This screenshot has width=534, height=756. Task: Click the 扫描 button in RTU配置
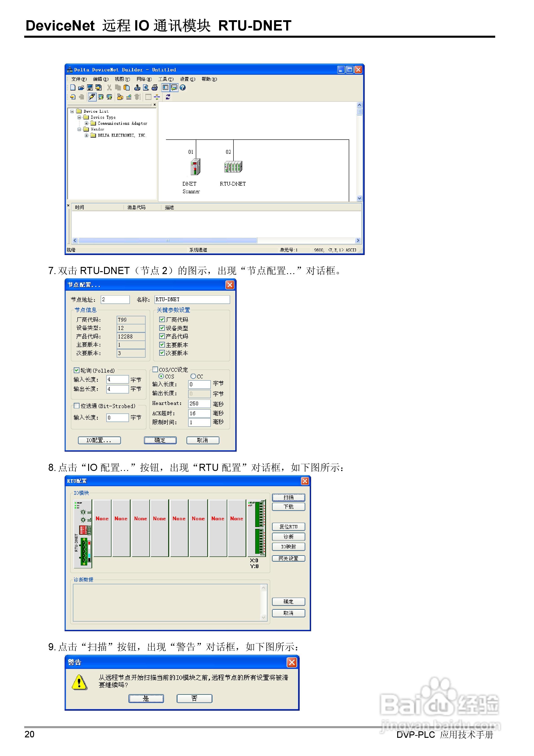tap(288, 497)
